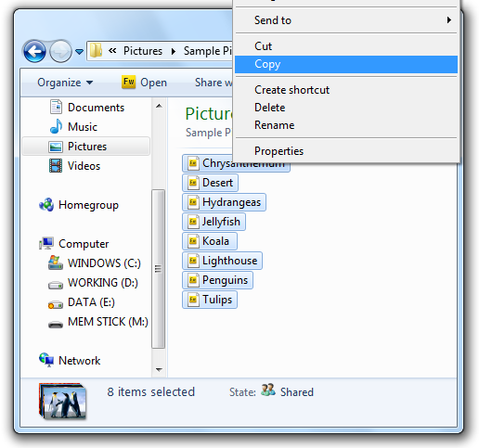Screen dimensions: 479x448
Task: Choose Cut from the context menu
Action: [x=346, y=46]
